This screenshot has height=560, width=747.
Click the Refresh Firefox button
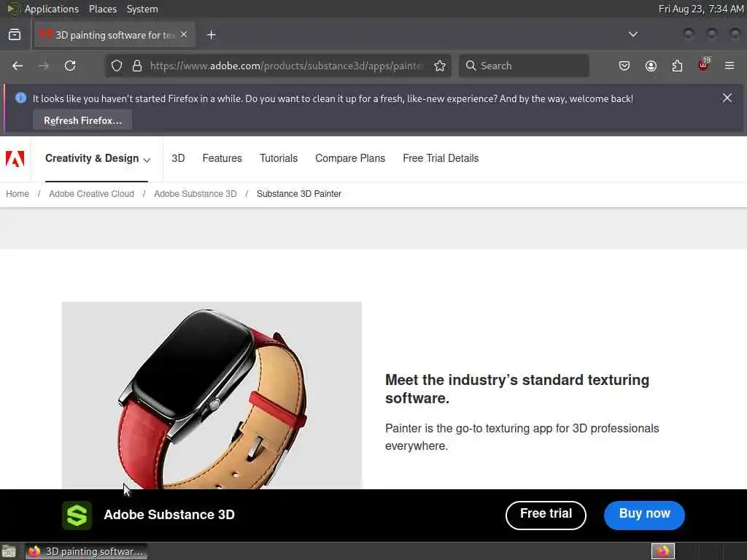coord(82,120)
